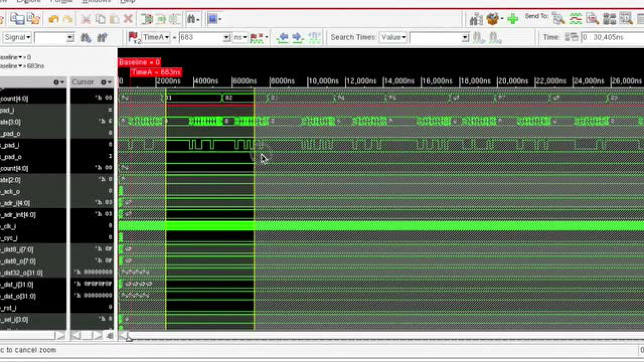
Task: Open the Cursor column options gear menu
Action: (x=106, y=82)
